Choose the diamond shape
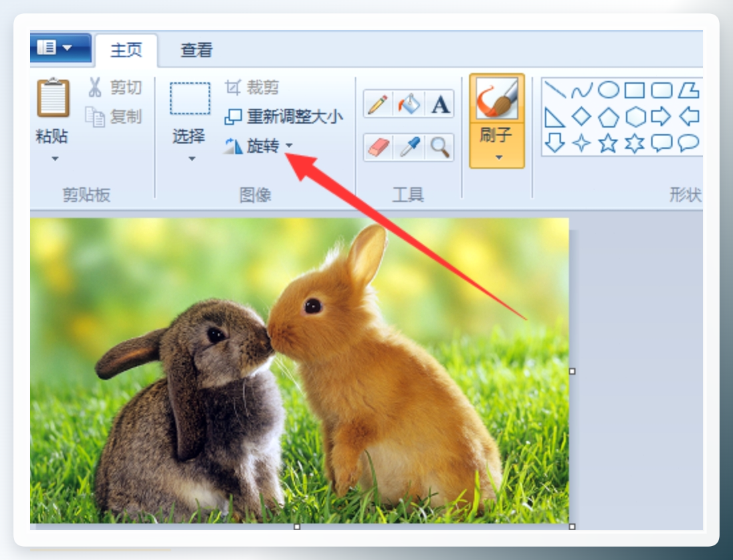 [x=581, y=116]
